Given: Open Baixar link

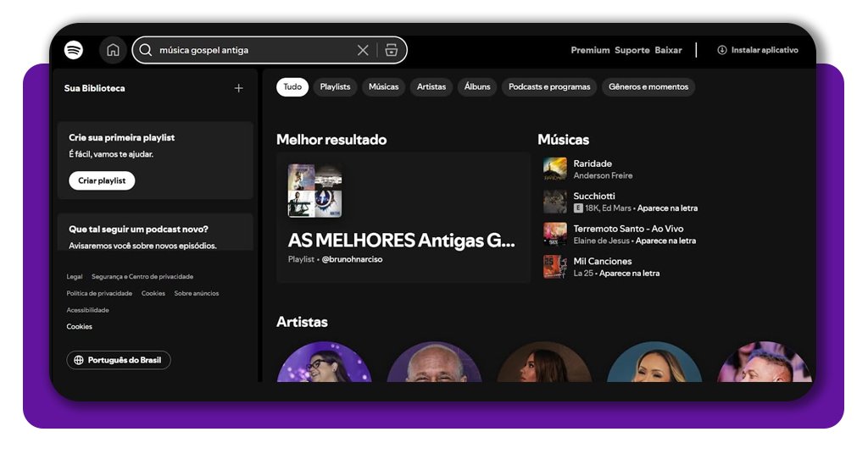Looking at the screenshot, I should coord(668,50).
